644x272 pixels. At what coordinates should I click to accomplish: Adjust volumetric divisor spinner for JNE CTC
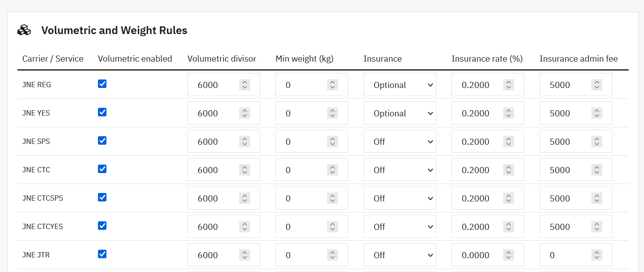(x=244, y=170)
